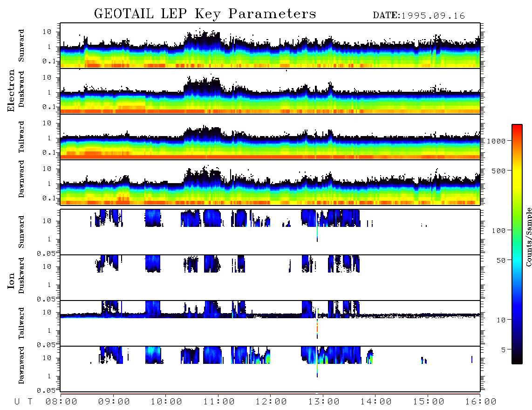Click the Electron Duskward spectrogram panel
The height and width of the screenshot is (410, 532).
[x=270, y=91]
